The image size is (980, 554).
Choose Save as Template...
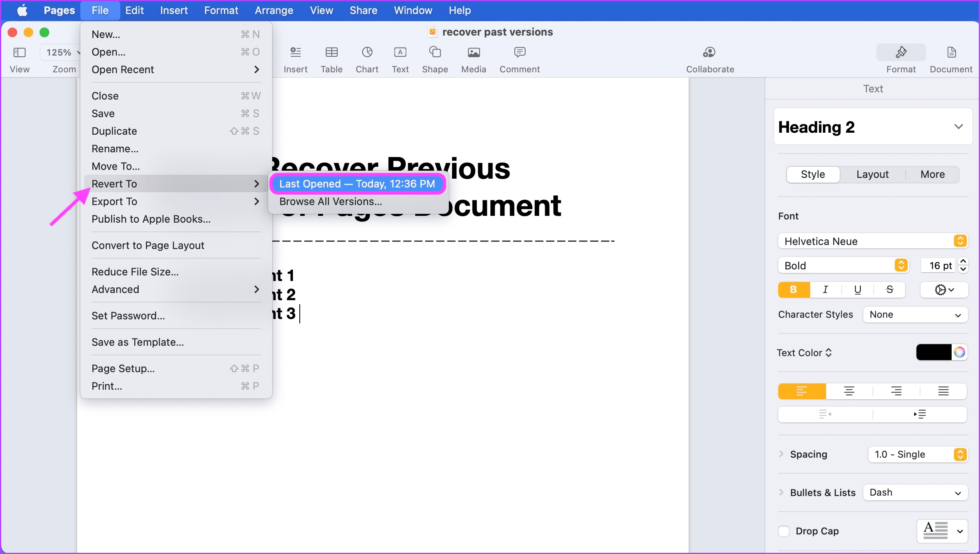click(x=176, y=342)
